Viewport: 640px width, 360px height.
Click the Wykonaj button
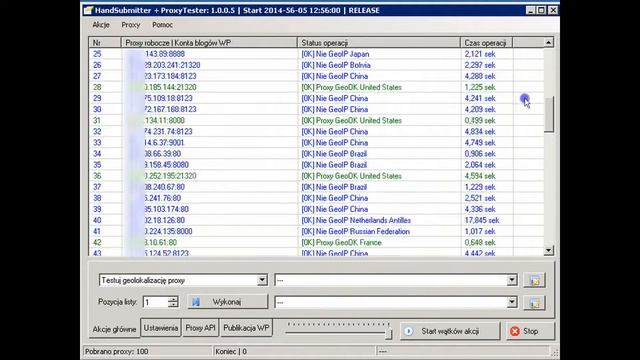[228, 302]
